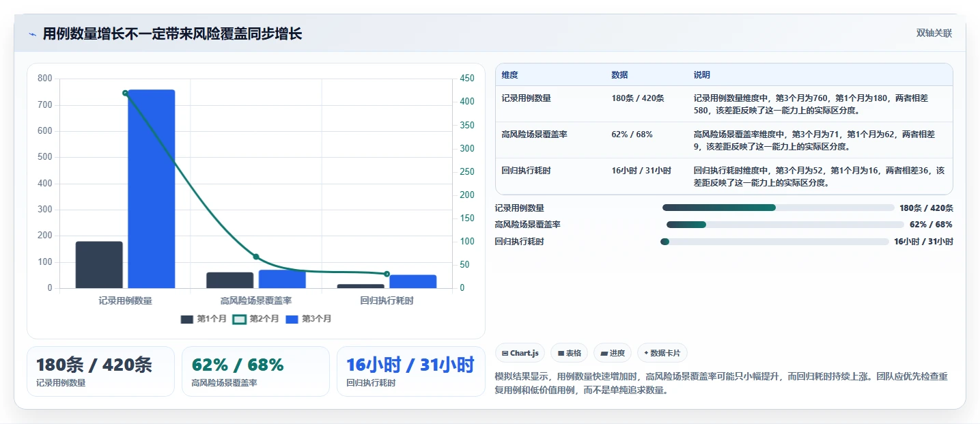Toggle the 第3个月 legend series
Viewport: 980px width, 424px height.
pos(309,319)
